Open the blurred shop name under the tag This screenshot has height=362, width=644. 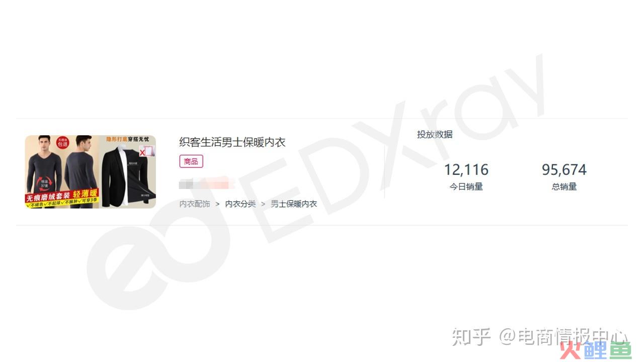tap(207, 183)
